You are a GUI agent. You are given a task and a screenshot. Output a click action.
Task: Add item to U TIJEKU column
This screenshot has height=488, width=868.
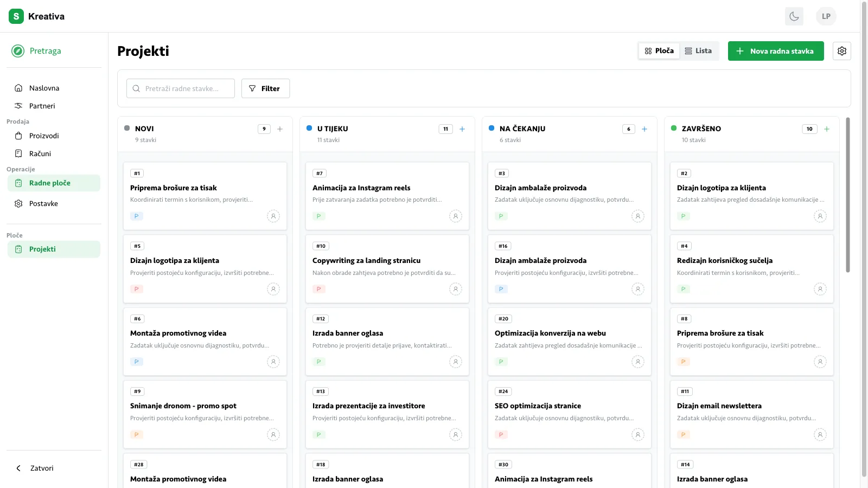[462, 129]
